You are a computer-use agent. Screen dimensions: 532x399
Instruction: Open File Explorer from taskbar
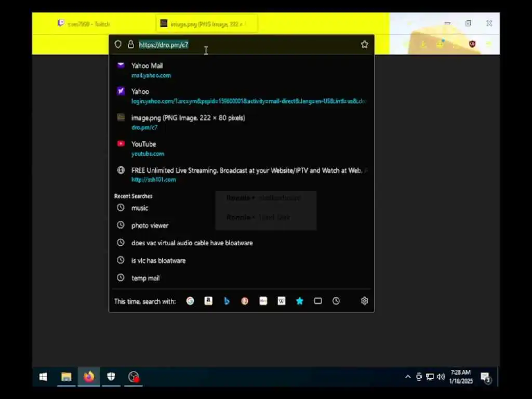[x=66, y=377]
